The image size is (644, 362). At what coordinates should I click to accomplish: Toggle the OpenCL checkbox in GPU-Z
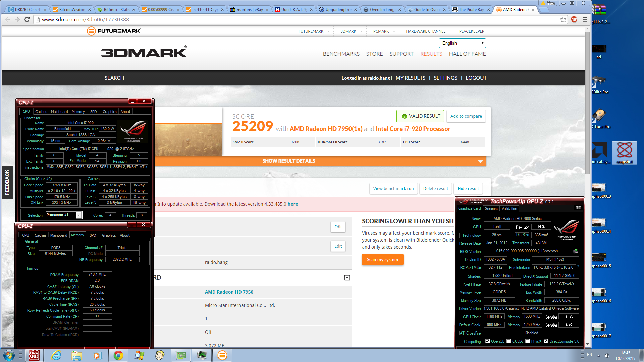487,341
